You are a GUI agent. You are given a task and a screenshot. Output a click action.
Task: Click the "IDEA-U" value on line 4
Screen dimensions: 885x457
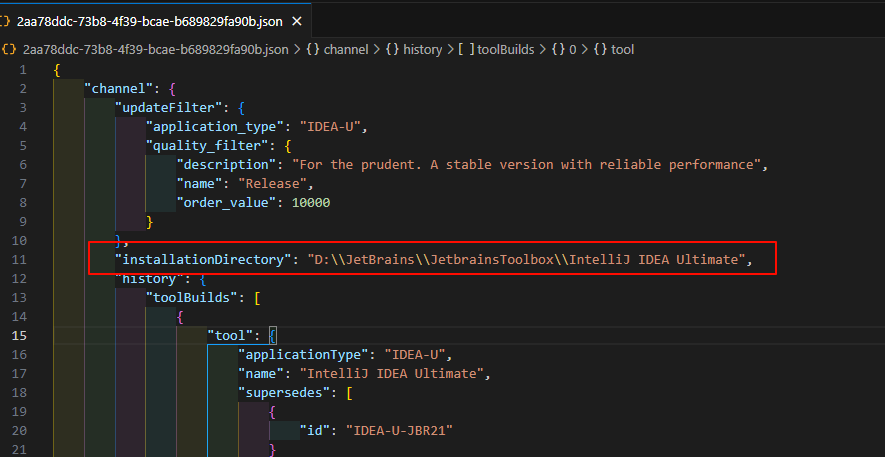(x=330, y=127)
